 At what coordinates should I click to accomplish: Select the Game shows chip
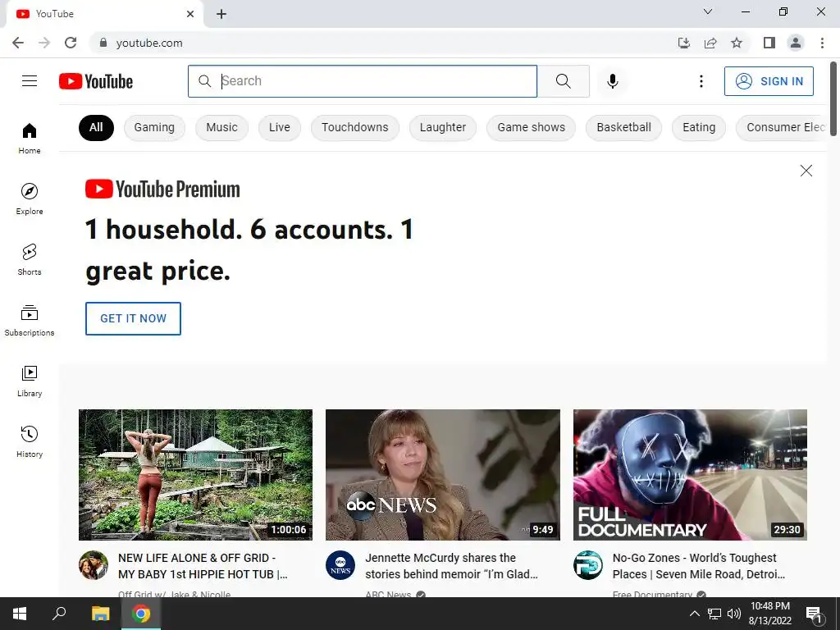click(531, 127)
